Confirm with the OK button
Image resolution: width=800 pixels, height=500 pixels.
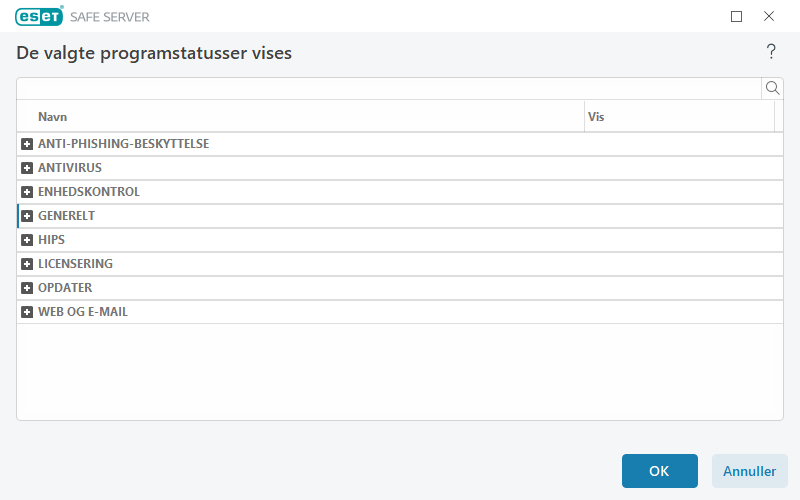click(x=659, y=471)
